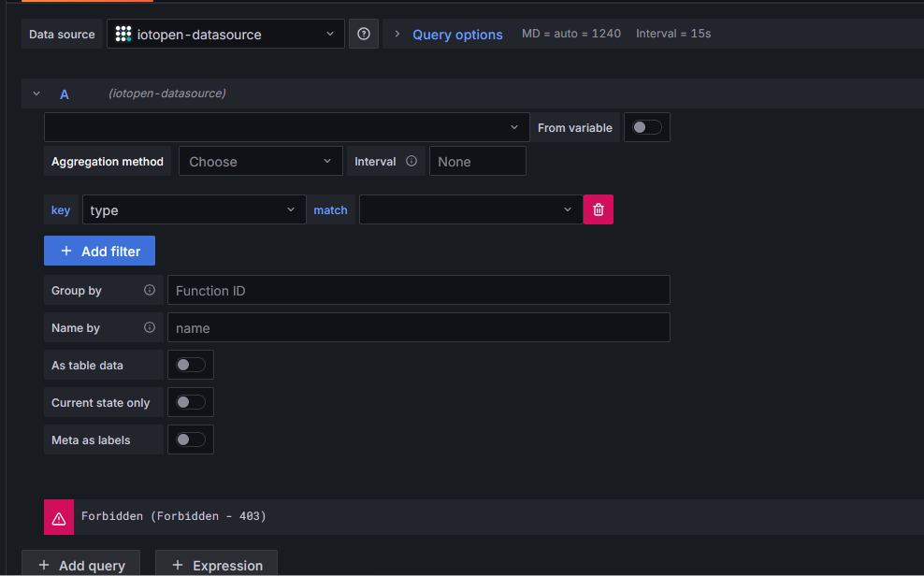Screen dimensions: 924x576
Task: Expand the Query options section
Action: (447, 35)
